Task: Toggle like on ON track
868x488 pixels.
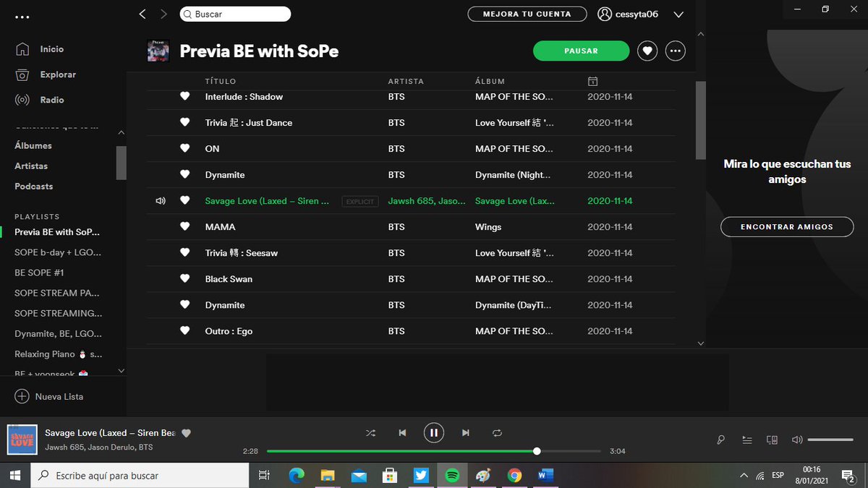Action: (x=184, y=148)
